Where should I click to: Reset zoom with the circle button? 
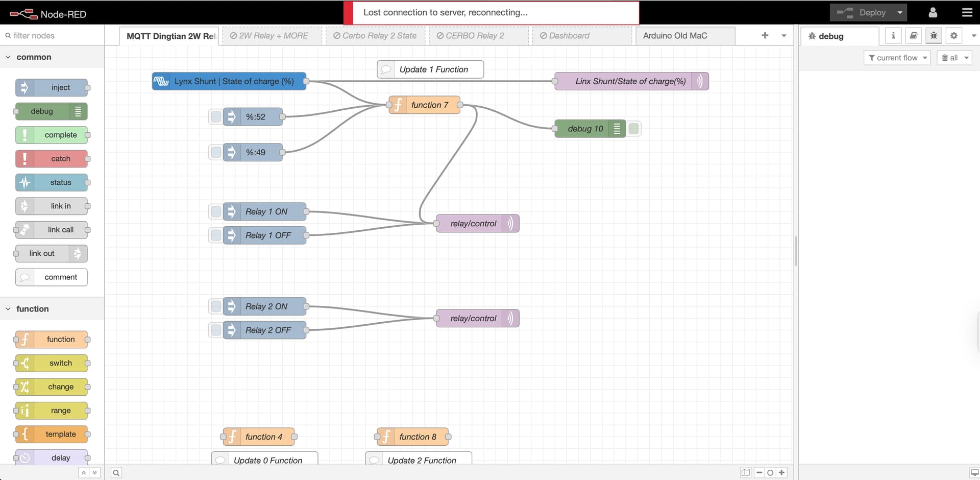coord(770,473)
